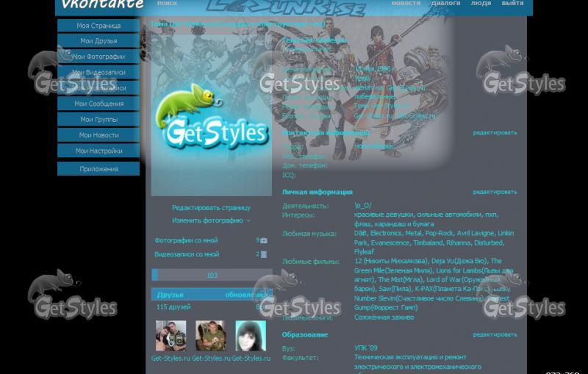Image resolution: width=588 pixels, height=374 pixels.
Task: Click the Любимые фильмы: field label
Action: tap(311, 262)
